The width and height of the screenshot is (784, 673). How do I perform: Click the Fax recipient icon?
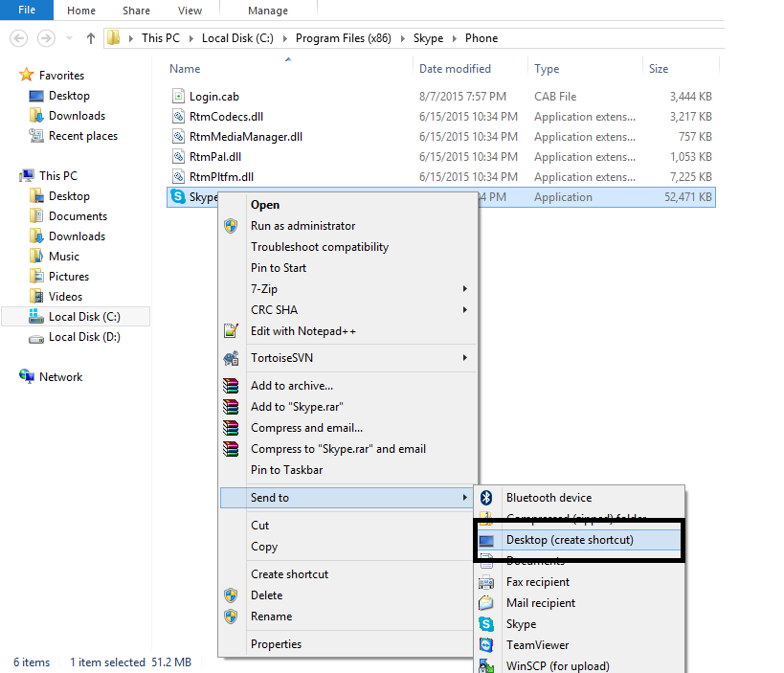tap(486, 582)
